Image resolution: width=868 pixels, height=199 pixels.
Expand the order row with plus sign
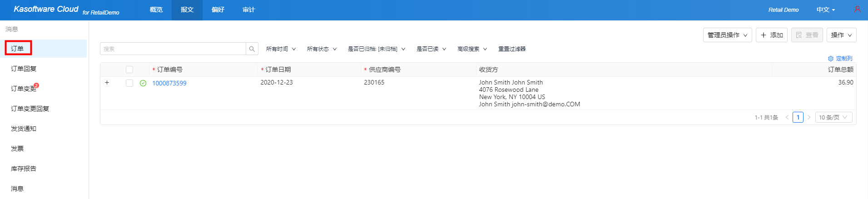pos(107,83)
